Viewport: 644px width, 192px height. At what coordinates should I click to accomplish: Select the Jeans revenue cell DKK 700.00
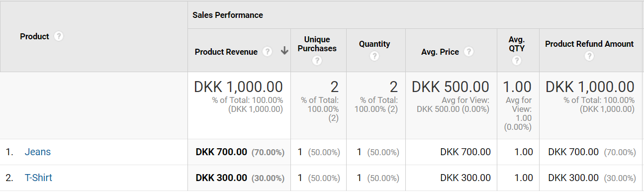pos(221,152)
